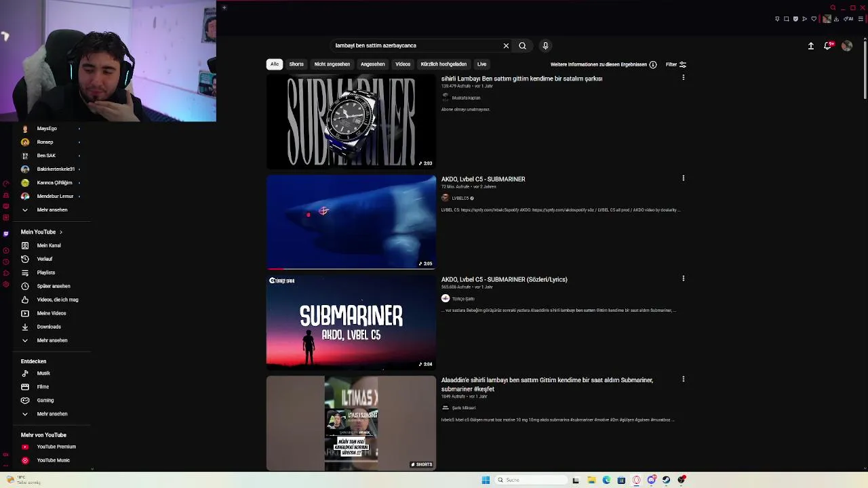868x488 pixels.
Task: Open the browser heart favorites icon
Action: (814, 19)
